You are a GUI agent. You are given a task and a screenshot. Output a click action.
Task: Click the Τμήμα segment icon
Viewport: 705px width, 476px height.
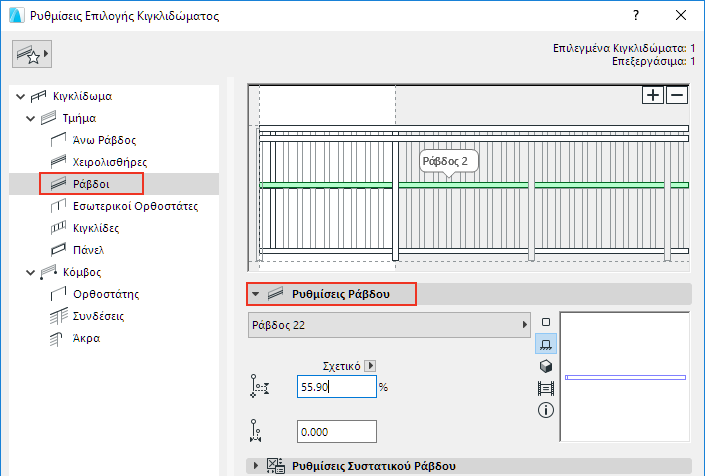click(x=49, y=118)
